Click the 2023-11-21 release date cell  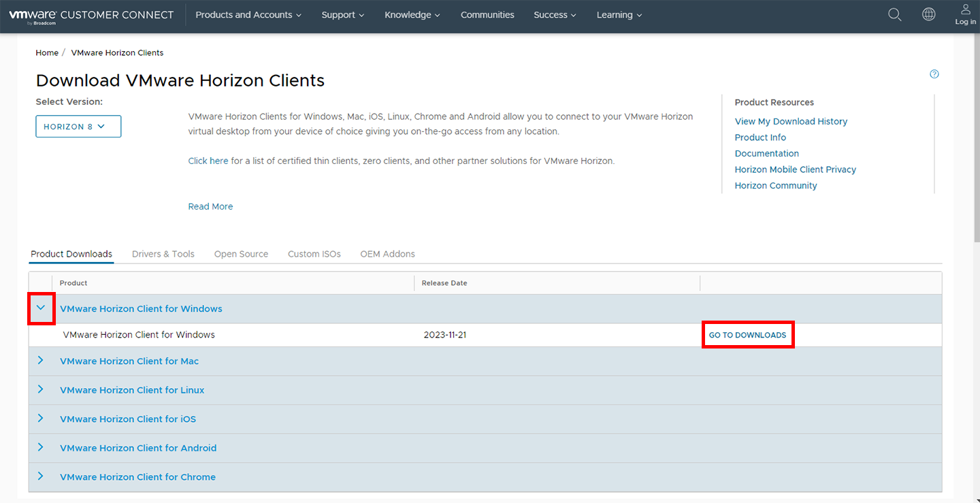click(x=445, y=335)
